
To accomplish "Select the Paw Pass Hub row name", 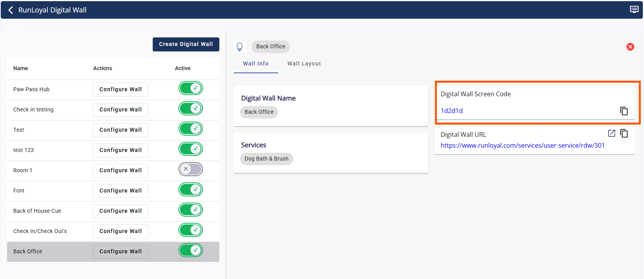I will (31, 89).
